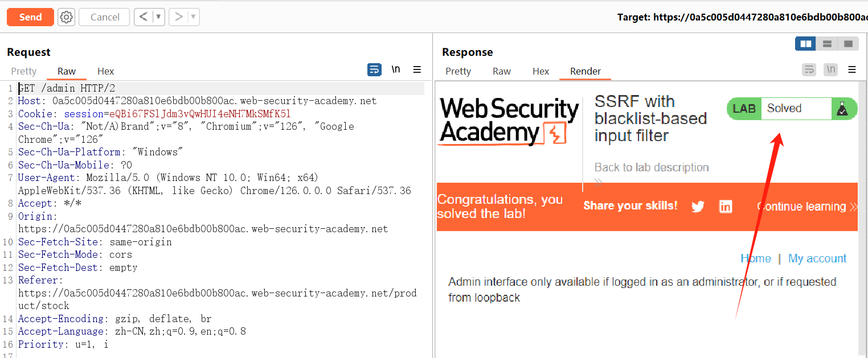Share on LinkedIn icon
The height and width of the screenshot is (358, 868).
[726, 207]
